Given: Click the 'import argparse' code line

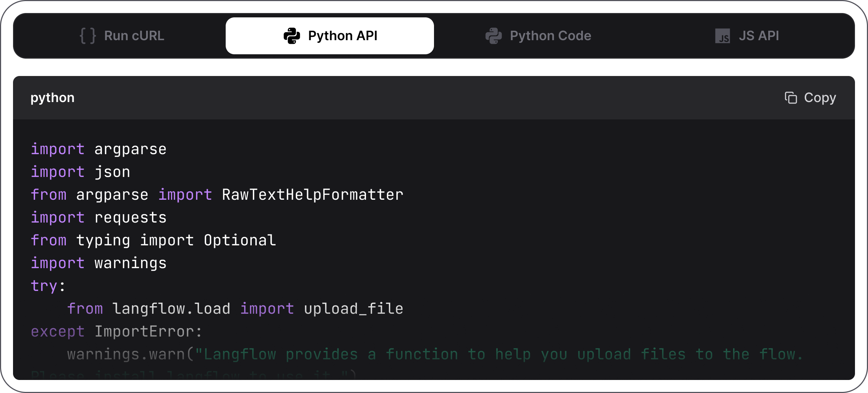Looking at the screenshot, I should (99, 149).
